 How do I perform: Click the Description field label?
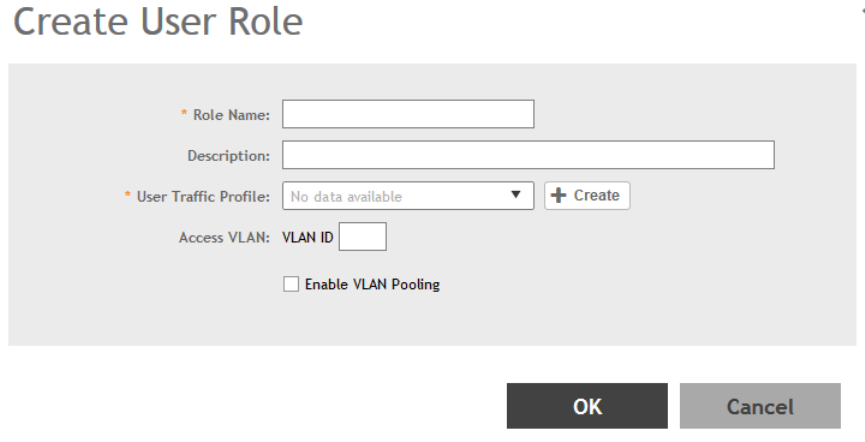pos(229,156)
